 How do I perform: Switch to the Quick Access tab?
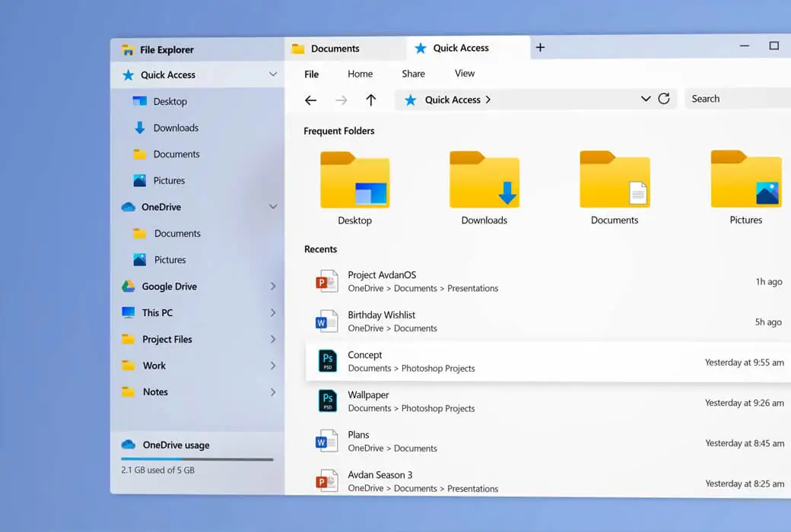469,48
